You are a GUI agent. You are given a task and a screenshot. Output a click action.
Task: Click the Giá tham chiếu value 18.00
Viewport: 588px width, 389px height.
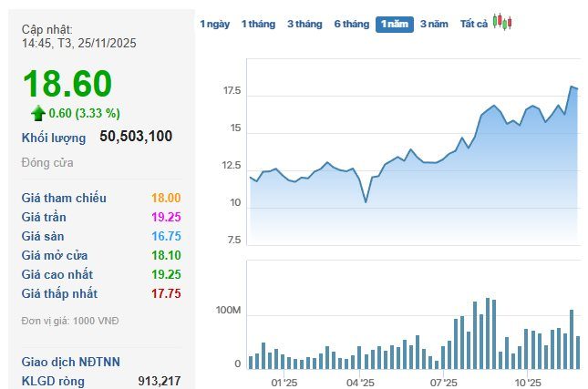[x=166, y=198]
